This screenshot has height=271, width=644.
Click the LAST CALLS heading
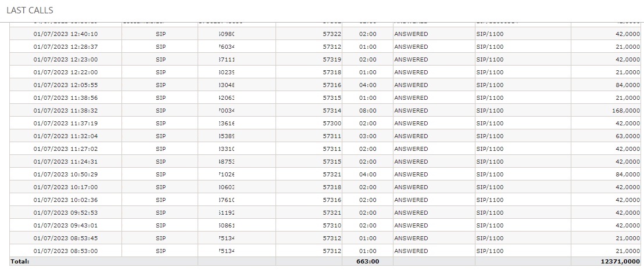30,11
